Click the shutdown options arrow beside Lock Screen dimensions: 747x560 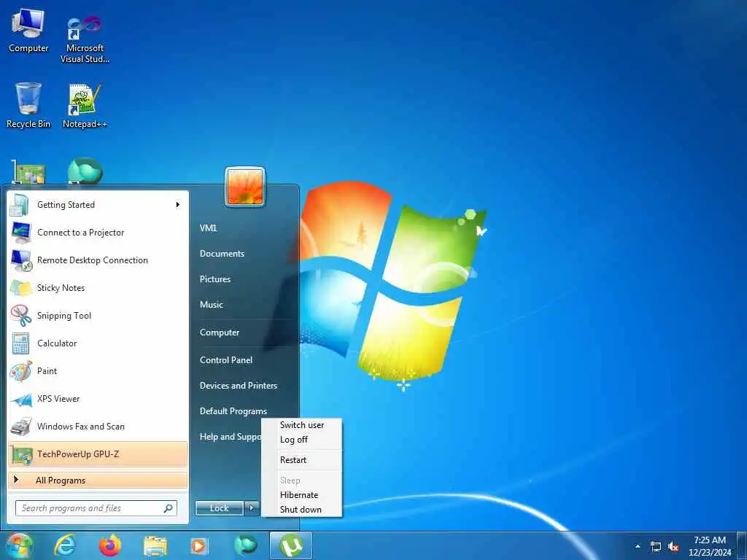click(252, 508)
